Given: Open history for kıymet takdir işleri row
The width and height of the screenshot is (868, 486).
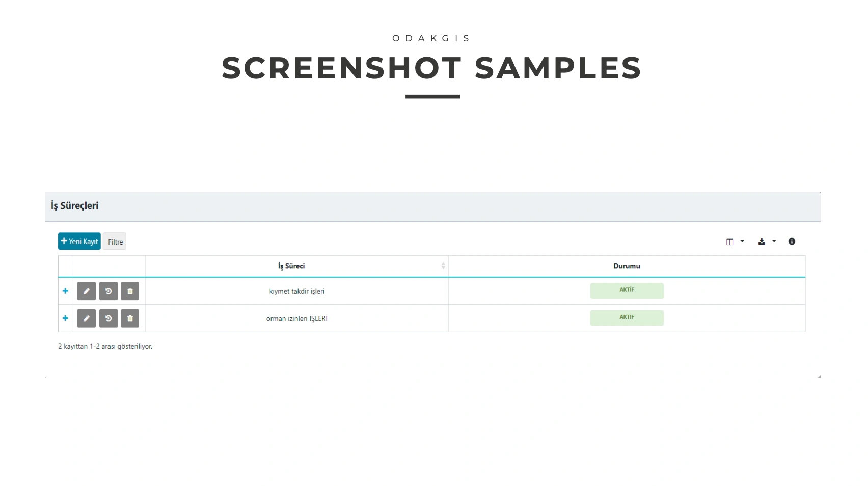Looking at the screenshot, I should [108, 291].
